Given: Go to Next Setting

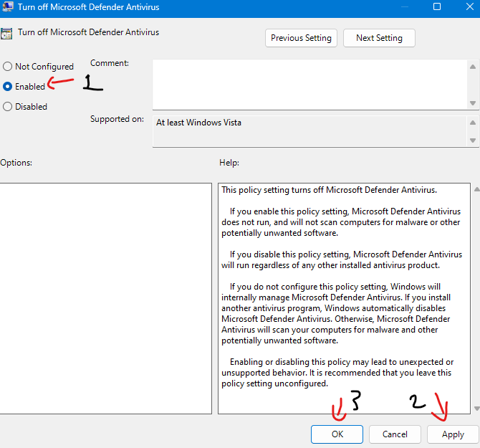Looking at the screenshot, I should (379, 38).
